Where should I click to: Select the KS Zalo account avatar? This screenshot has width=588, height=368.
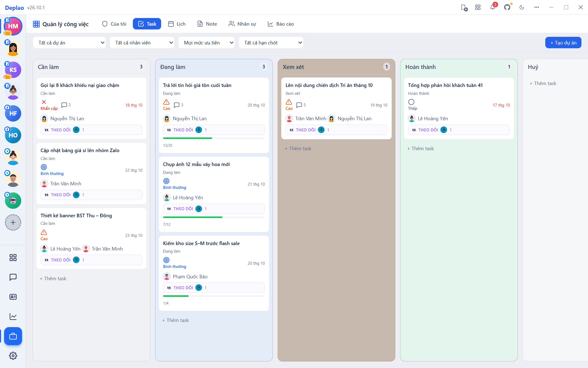[13, 70]
